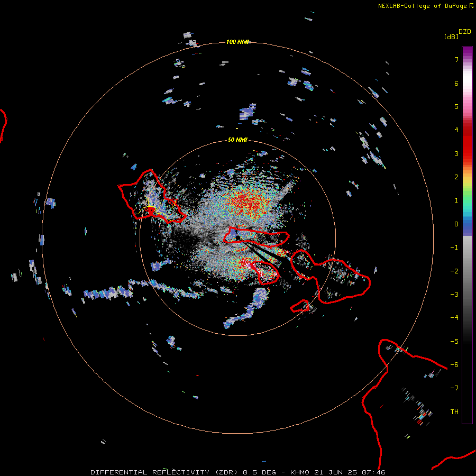Image resolution: width=476 pixels, height=476 pixels.
Task: Click the "2" value on the dB scale
Action: tap(456, 177)
